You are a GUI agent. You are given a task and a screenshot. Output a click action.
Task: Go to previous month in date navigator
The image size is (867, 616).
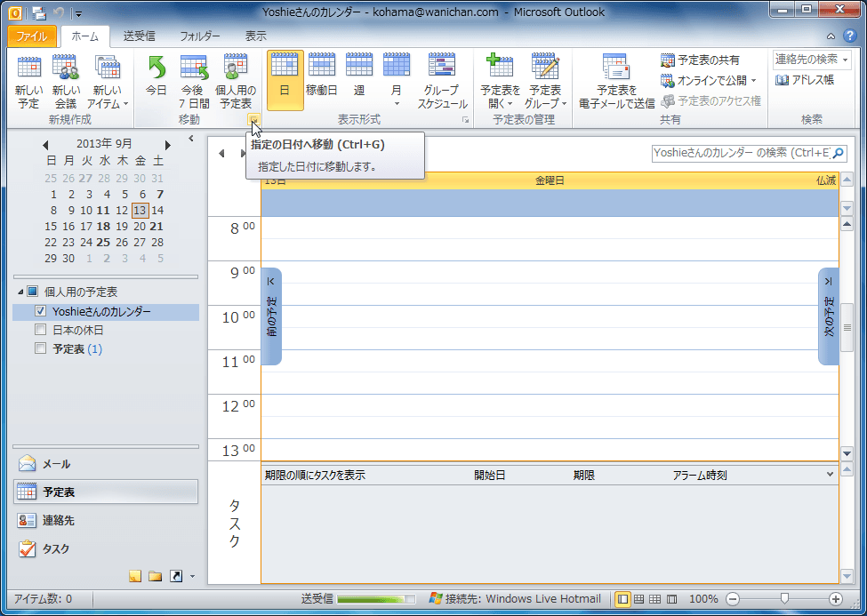[x=45, y=145]
